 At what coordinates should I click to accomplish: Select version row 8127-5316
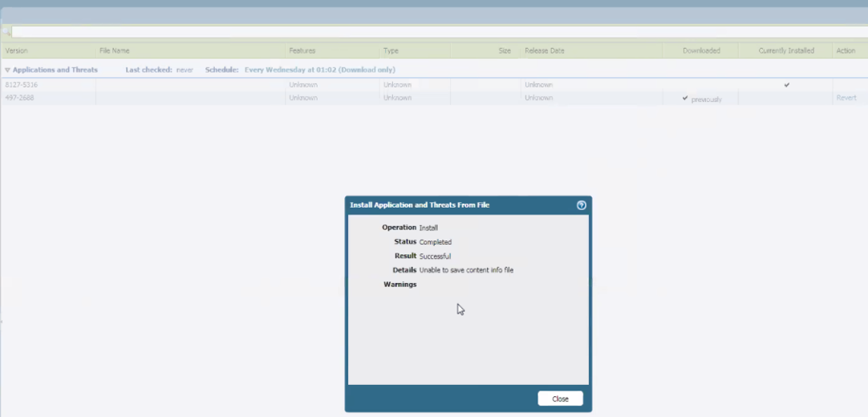point(434,85)
